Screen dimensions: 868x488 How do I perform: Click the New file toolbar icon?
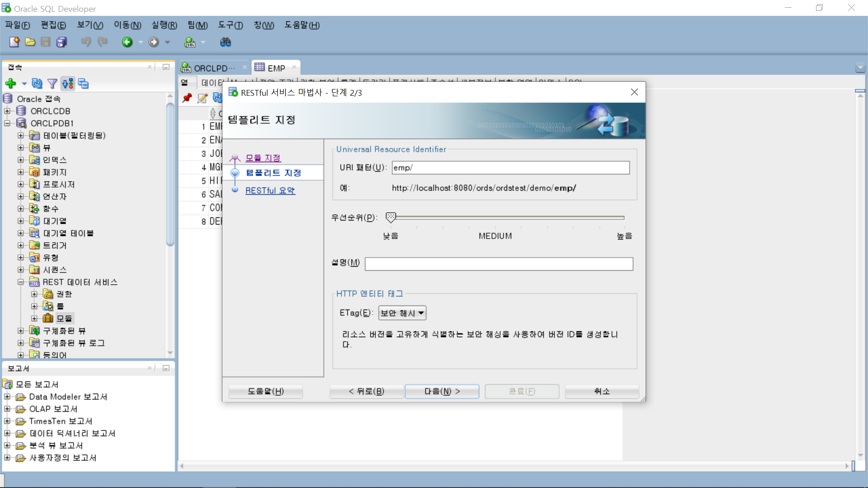tap(14, 42)
